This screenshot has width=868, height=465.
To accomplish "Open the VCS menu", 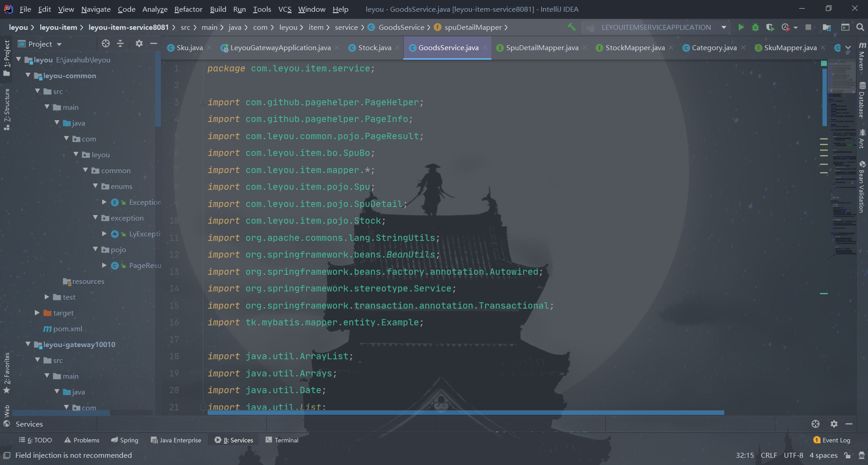I will pos(285,9).
